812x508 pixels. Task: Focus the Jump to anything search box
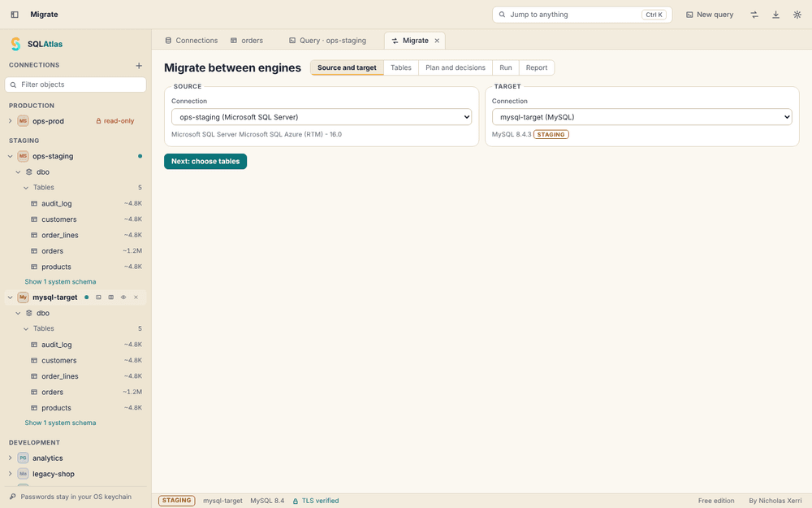point(582,15)
